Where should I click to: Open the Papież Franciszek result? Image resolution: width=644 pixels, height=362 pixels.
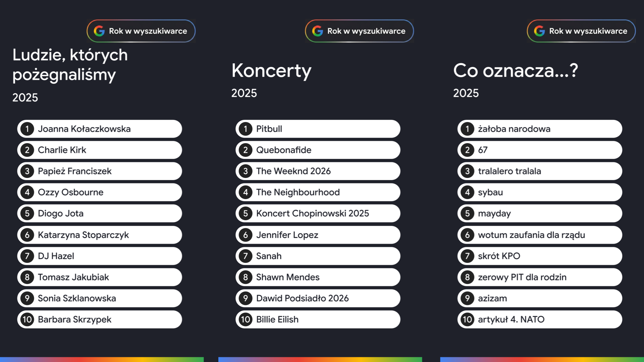coord(99,171)
